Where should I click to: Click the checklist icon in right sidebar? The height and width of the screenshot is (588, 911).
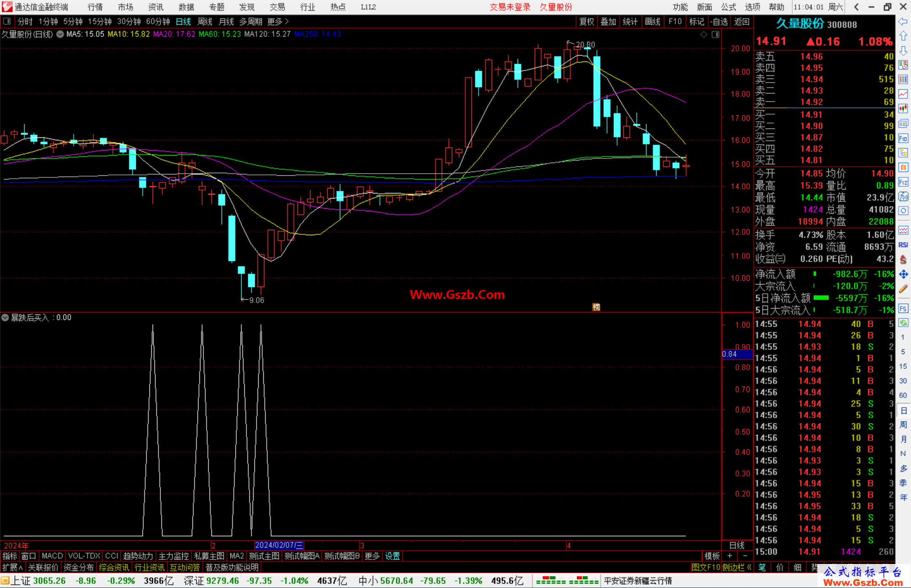tap(903, 65)
